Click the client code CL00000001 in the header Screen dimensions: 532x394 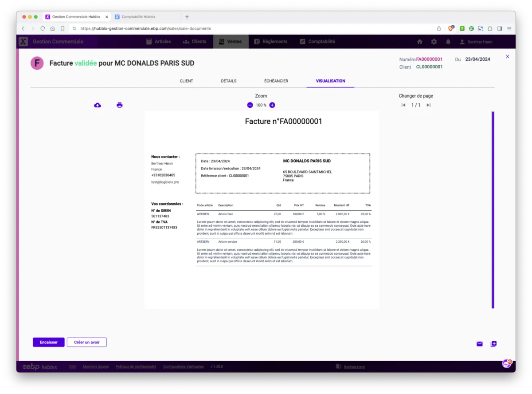pos(429,67)
